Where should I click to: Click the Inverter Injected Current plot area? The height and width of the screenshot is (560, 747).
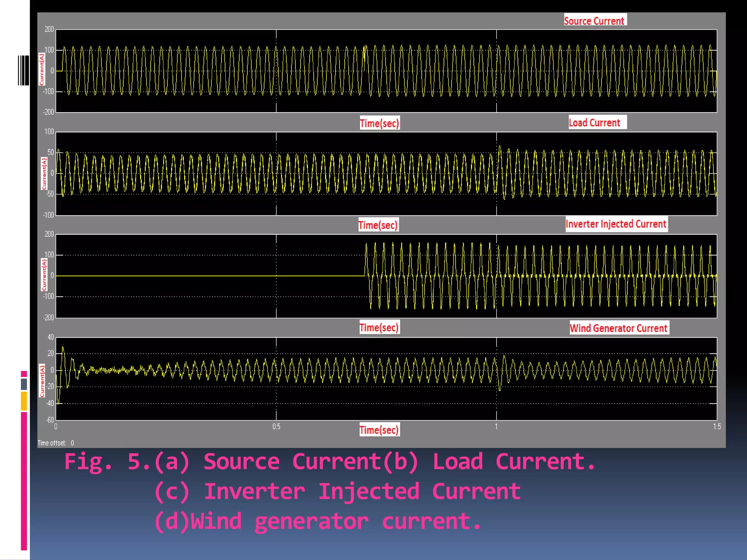(386, 276)
